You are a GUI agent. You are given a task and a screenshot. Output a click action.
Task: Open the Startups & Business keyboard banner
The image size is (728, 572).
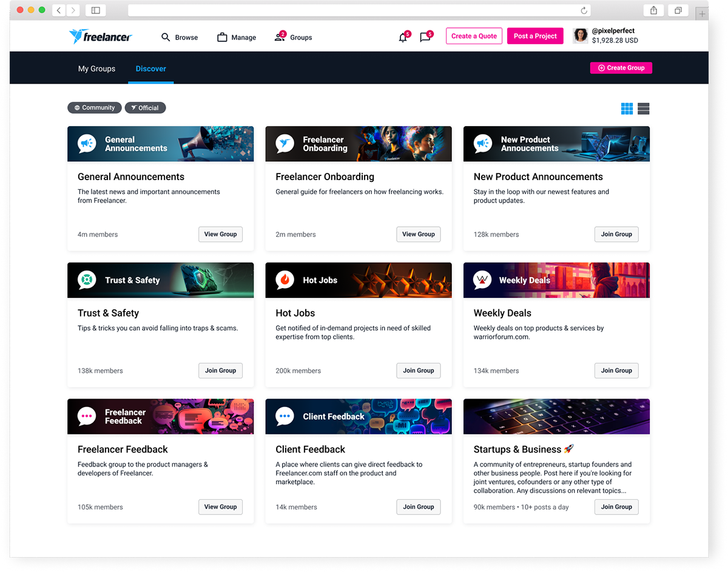pyautogui.click(x=556, y=417)
